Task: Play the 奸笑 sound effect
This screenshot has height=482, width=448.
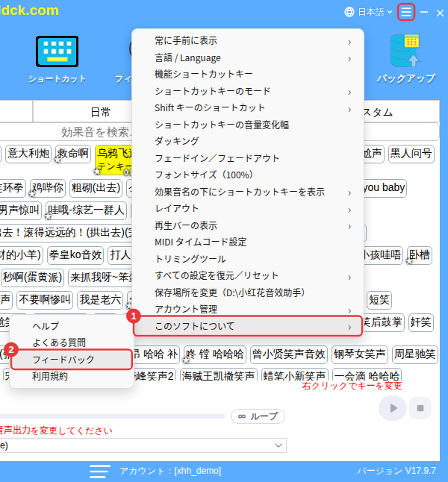Action: [x=420, y=322]
